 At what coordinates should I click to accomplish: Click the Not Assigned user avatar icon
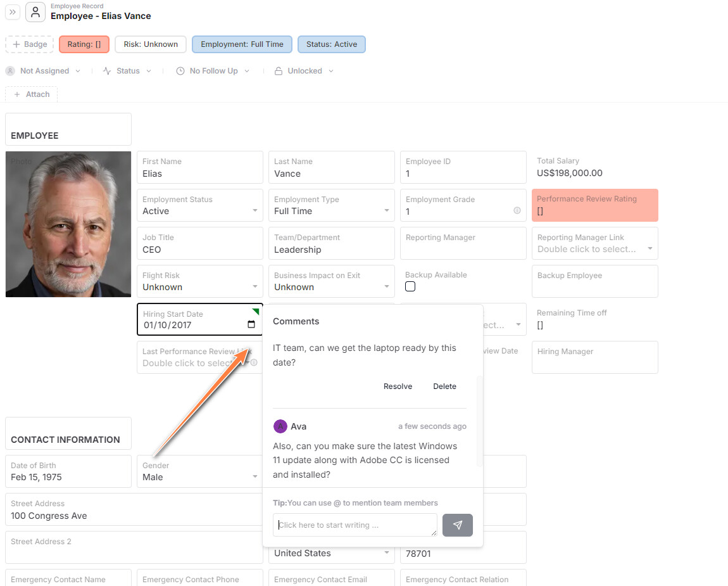point(10,70)
